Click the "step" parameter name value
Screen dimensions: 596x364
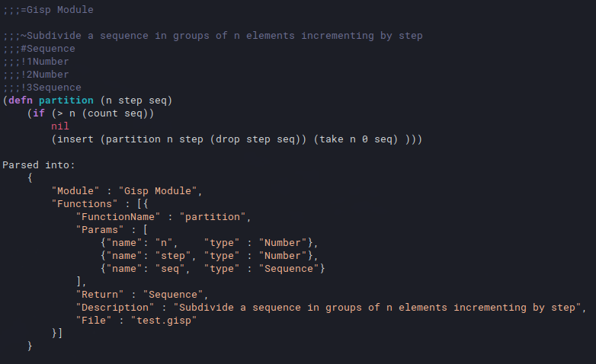172,256
